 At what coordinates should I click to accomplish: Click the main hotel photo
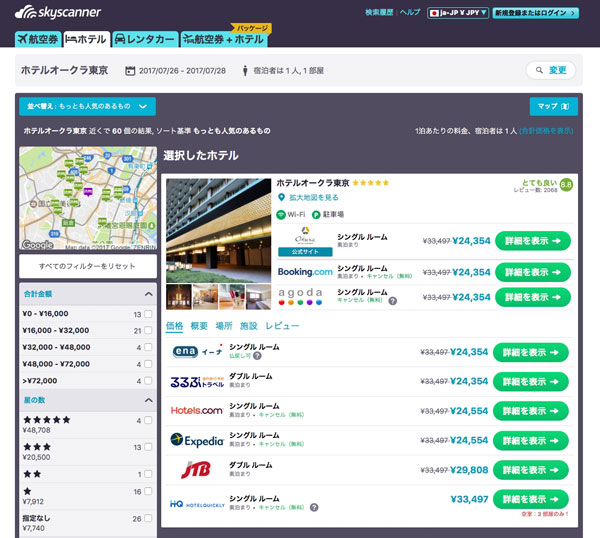pos(218,231)
